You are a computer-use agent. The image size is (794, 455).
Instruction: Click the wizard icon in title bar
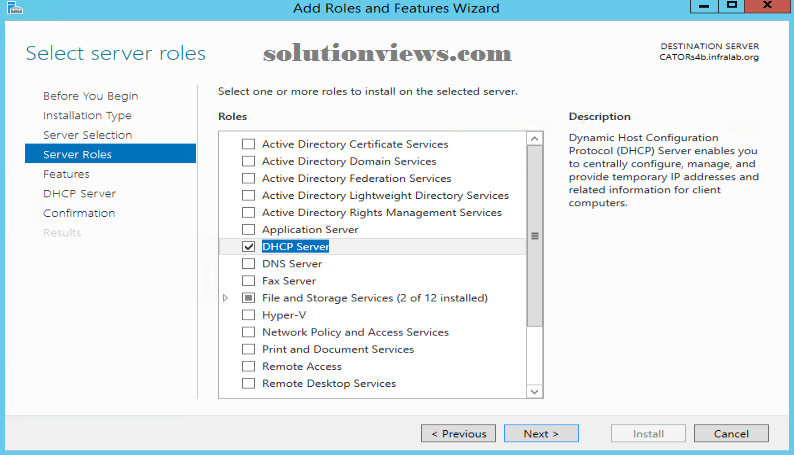pyautogui.click(x=15, y=8)
